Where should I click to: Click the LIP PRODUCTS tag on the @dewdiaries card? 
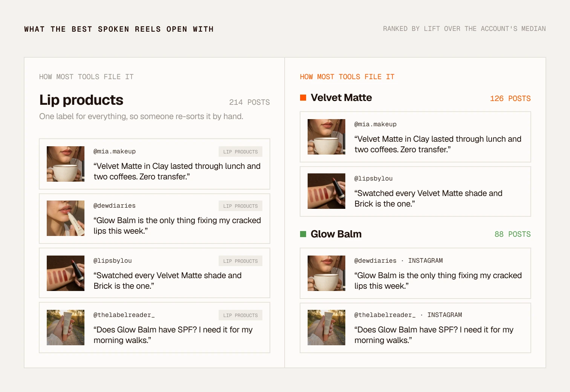(241, 206)
